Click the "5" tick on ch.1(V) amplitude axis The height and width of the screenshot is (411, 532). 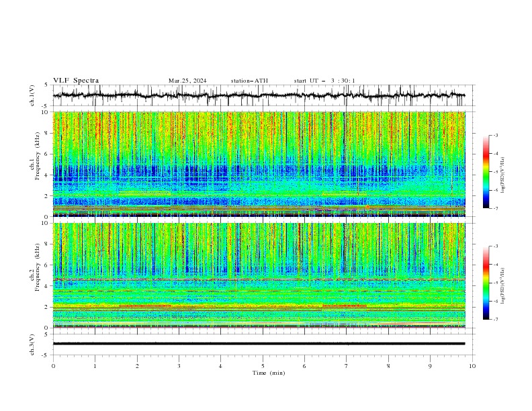(x=46, y=85)
